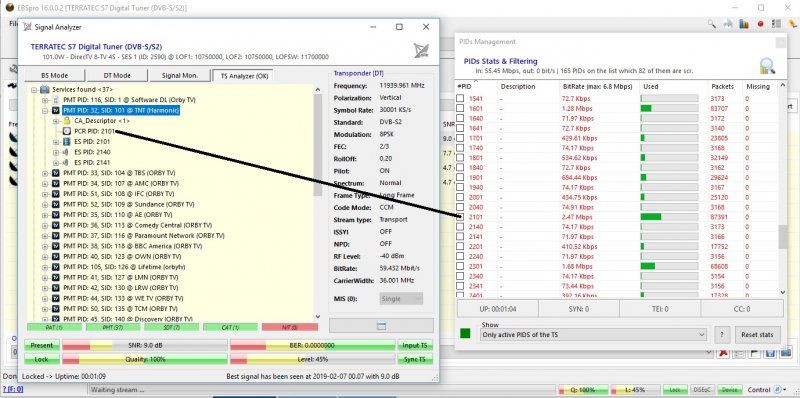Click the red record button icon

pos(760,24)
